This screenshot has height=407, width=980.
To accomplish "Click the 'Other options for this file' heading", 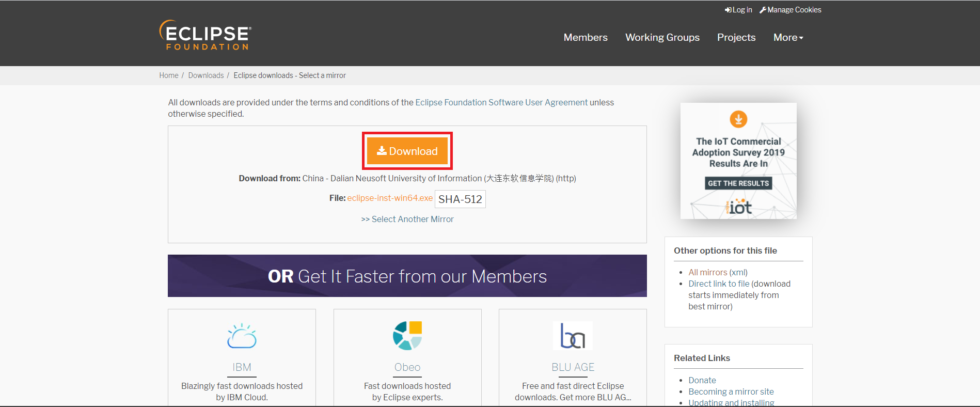I will [x=725, y=251].
